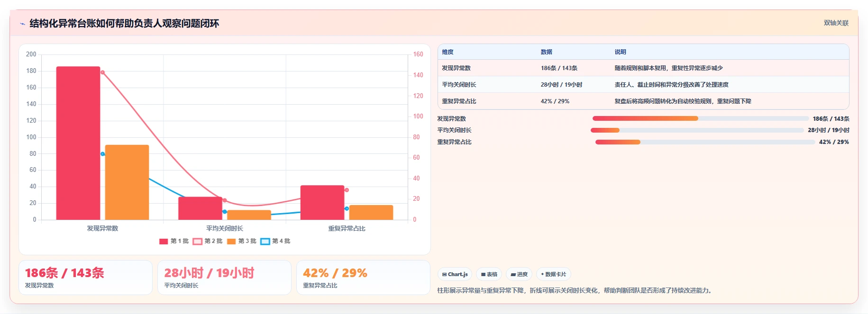Image resolution: width=868 pixels, height=314 pixels.
Task: Toggle the 第 4 批 legend item
Action: pyautogui.click(x=275, y=241)
